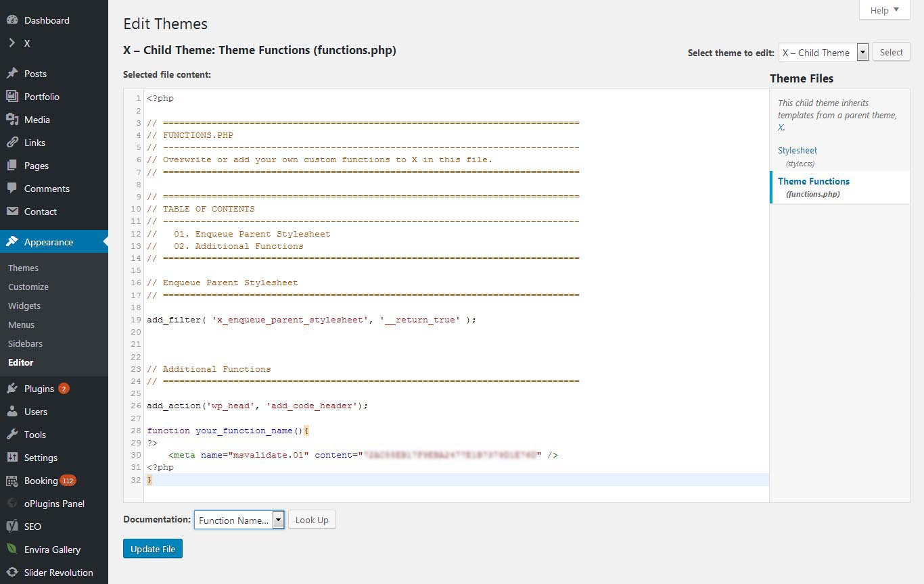Open the Themes submenu item
924x584 pixels.
pos(23,268)
